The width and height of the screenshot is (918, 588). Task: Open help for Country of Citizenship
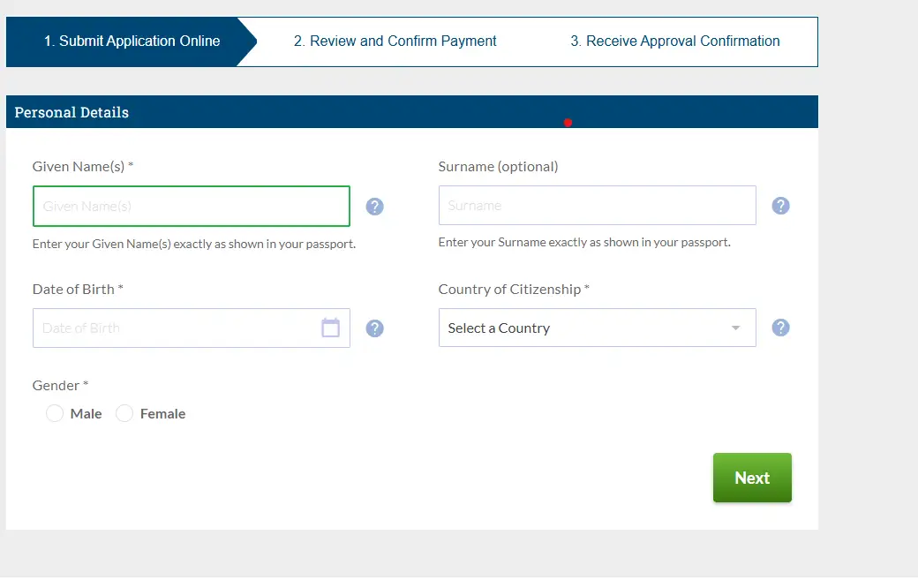pyautogui.click(x=780, y=328)
